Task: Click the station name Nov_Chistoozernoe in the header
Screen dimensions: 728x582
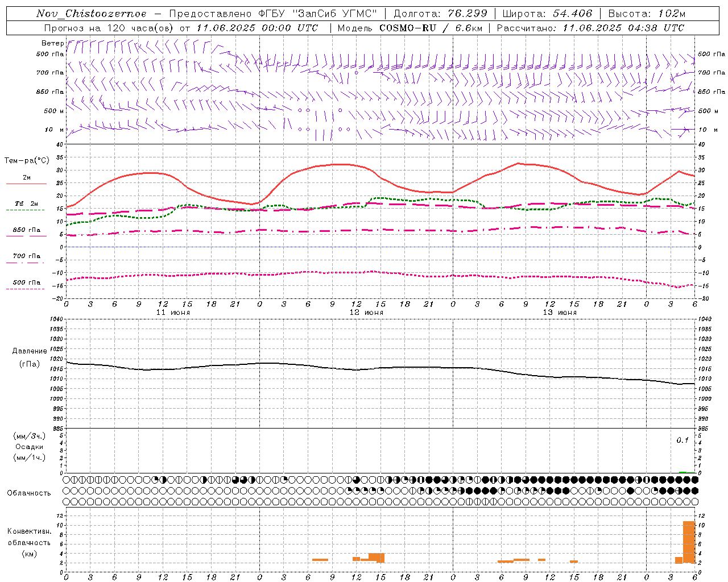Action: pos(91,14)
